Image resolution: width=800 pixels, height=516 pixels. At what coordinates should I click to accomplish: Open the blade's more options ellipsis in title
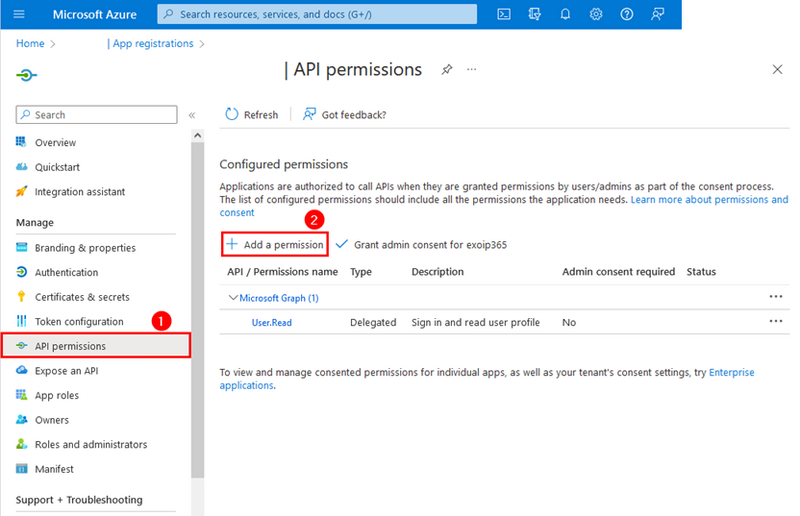pyautogui.click(x=471, y=69)
